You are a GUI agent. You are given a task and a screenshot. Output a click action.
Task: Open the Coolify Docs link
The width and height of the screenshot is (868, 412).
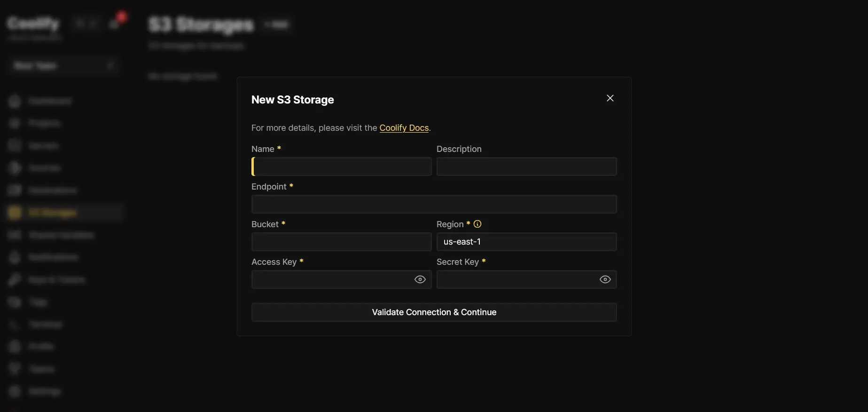tap(404, 128)
